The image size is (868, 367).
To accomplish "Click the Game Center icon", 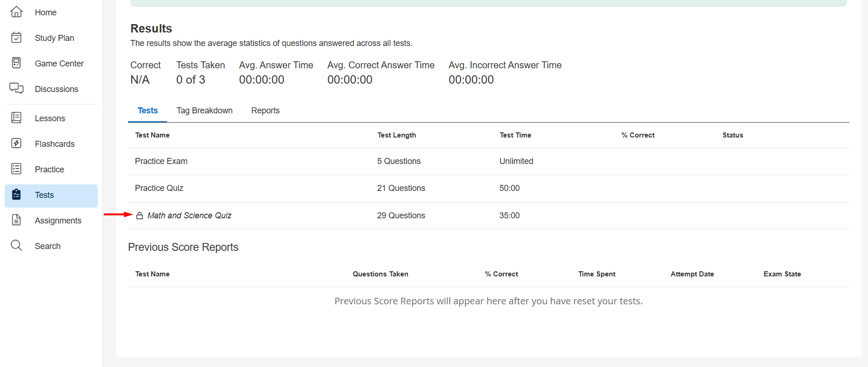I will 16,63.
